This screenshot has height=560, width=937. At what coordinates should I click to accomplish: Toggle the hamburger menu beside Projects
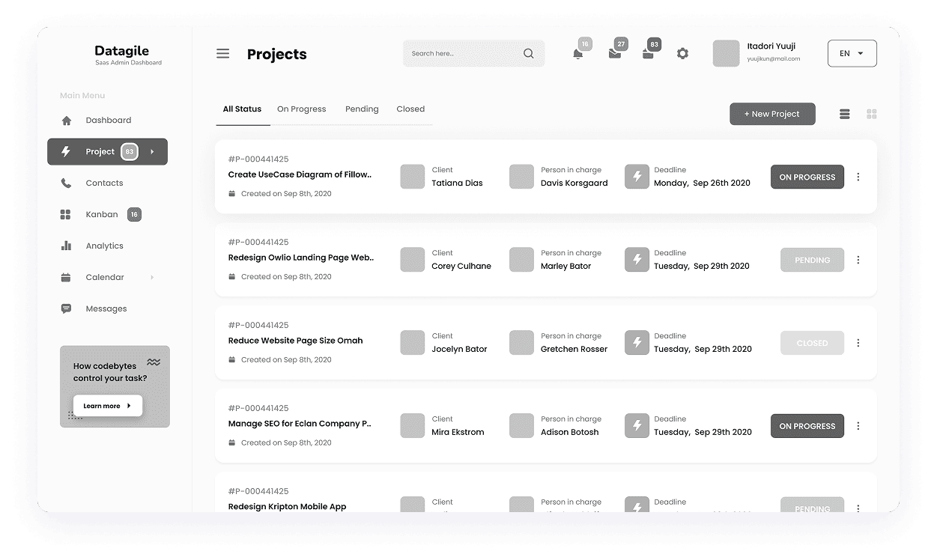pyautogui.click(x=222, y=53)
